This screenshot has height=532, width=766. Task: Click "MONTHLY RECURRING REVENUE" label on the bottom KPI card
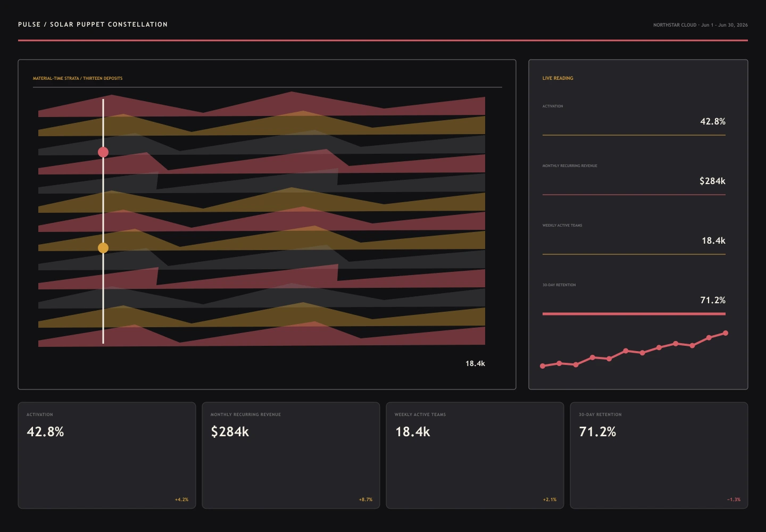click(246, 414)
